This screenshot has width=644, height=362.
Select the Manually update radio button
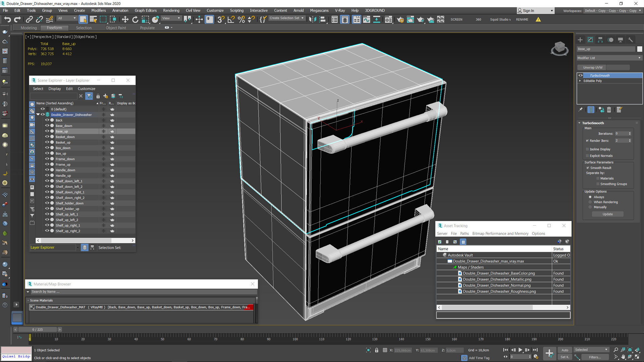pos(590,207)
